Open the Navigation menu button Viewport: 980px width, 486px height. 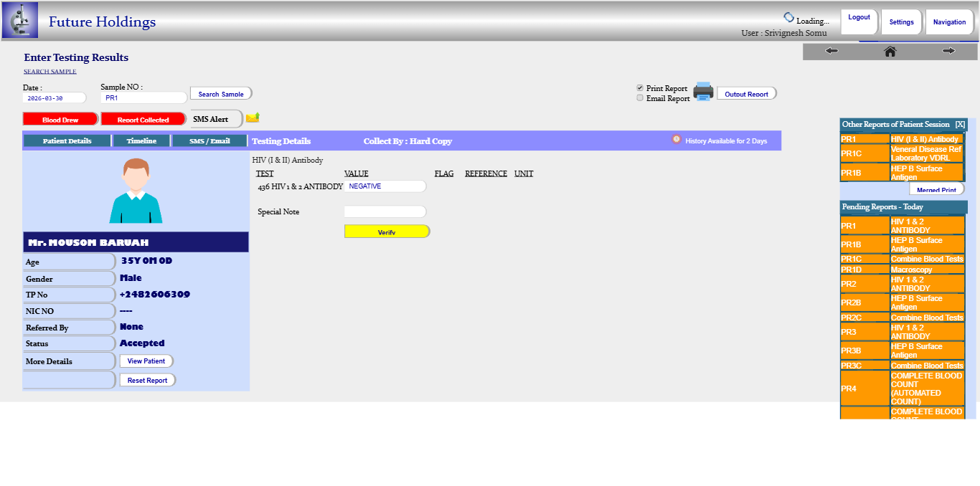coord(948,22)
